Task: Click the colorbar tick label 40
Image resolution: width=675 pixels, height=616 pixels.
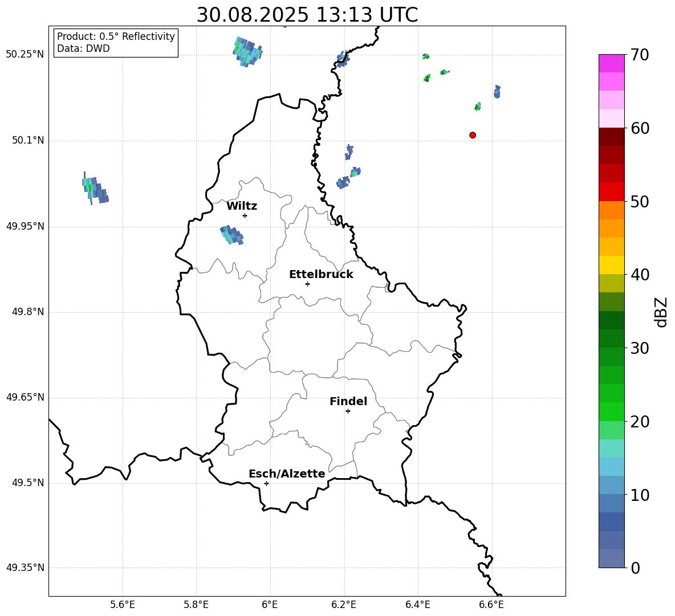Action: [x=640, y=275]
